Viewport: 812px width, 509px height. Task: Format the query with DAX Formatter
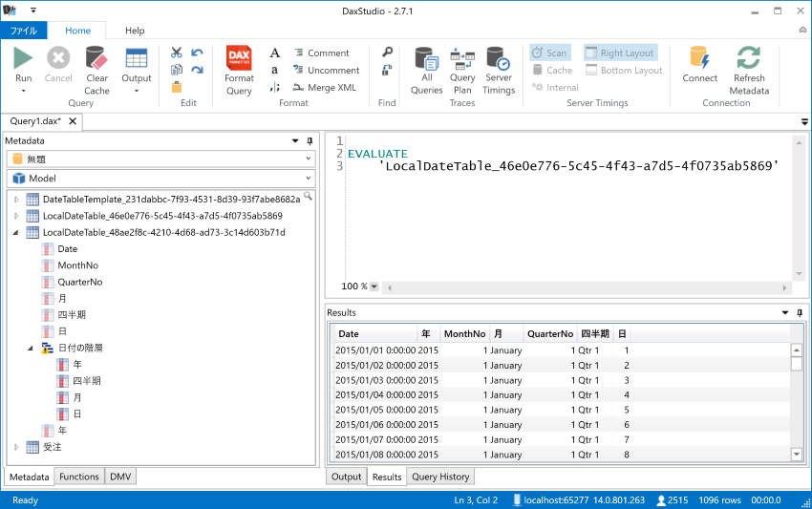(239, 71)
